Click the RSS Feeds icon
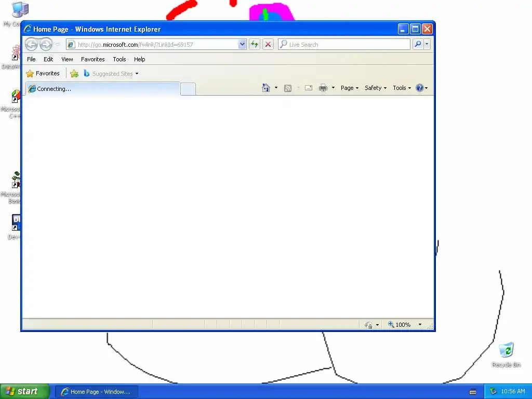This screenshot has height=399, width=532. click(288, 88)
